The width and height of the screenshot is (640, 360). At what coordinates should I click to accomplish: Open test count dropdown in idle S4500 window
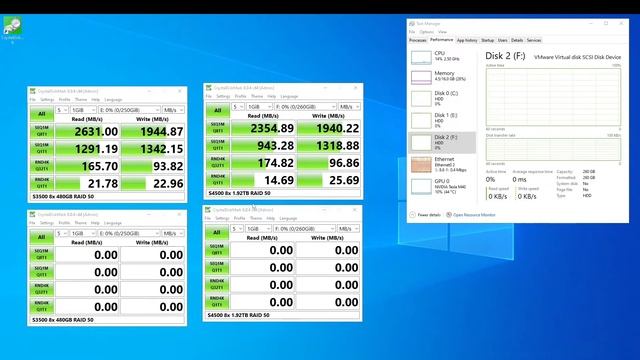coord(237,229)
